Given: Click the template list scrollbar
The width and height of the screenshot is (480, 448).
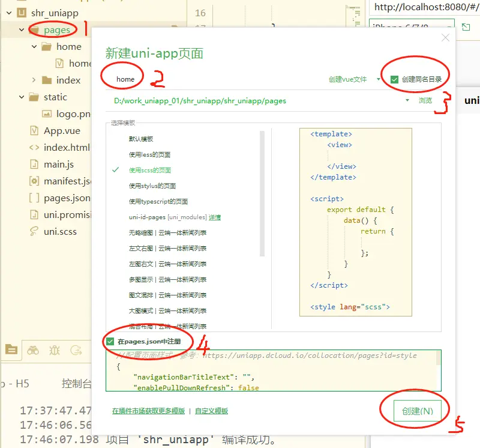Looking at the screenshot, I should [x=262, y=193].
